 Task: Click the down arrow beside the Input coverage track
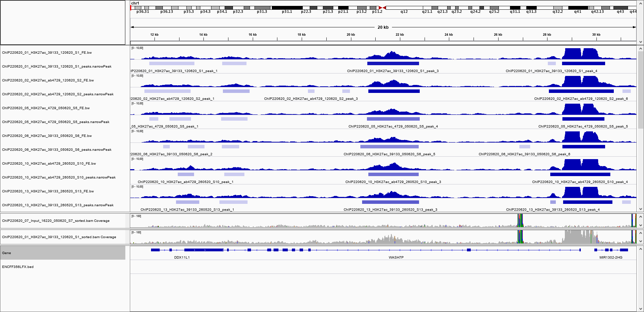(x=641, y=225)
